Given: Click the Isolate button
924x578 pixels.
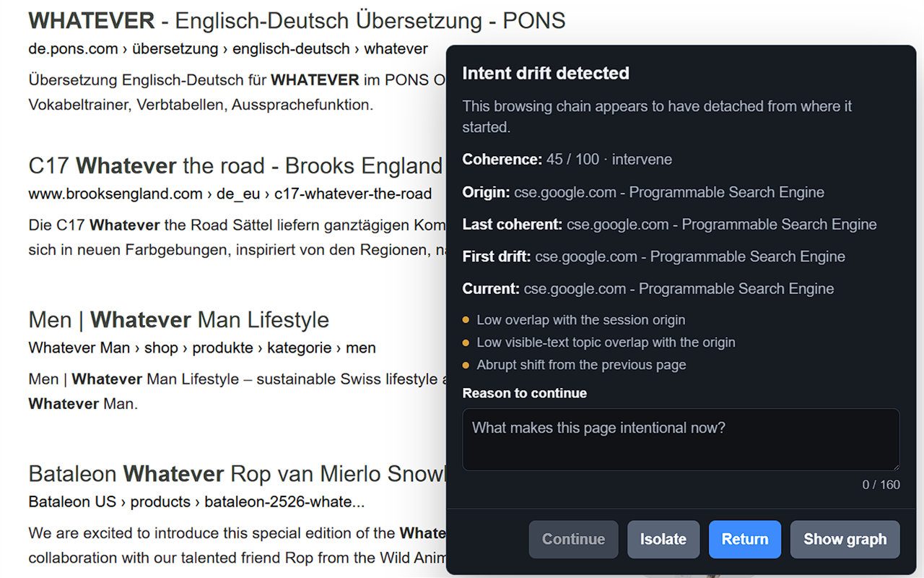Looking at the screenshot, I should tap(663, 539).
